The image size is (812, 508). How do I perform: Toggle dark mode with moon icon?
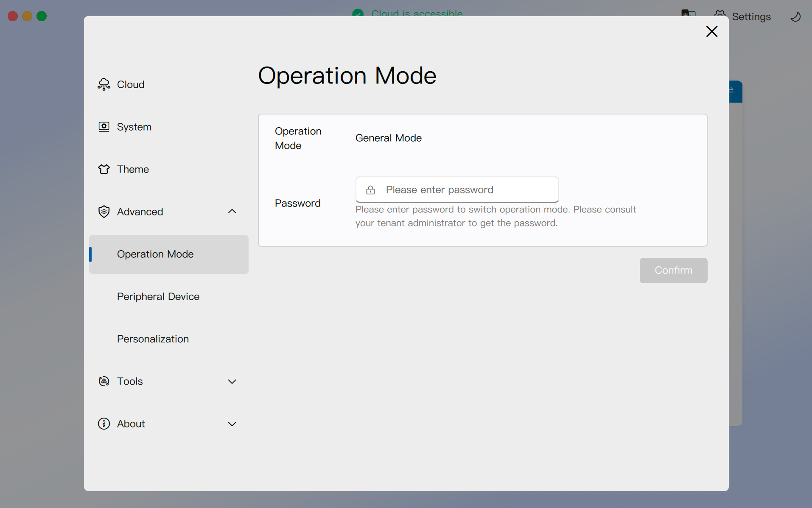[795, 17]
